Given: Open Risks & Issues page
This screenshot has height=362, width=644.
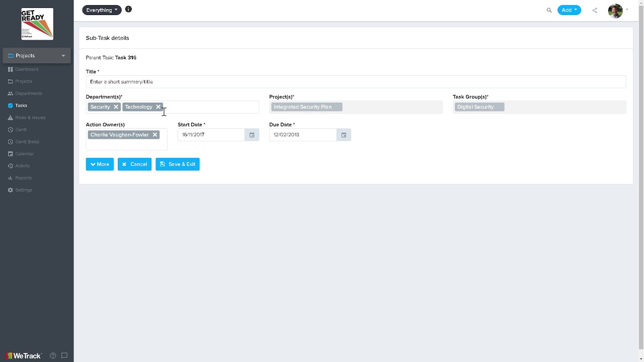Looking at the screenshot, I should 27,118.
